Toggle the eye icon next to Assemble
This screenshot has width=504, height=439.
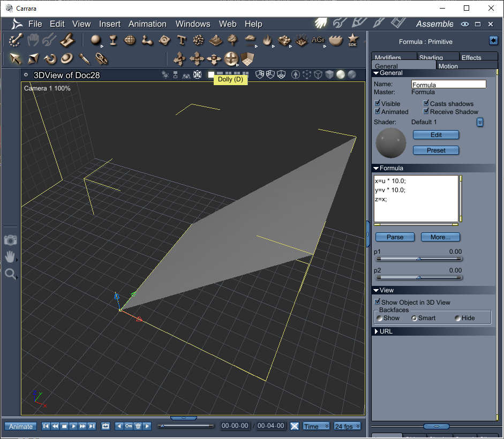(465, 24)
